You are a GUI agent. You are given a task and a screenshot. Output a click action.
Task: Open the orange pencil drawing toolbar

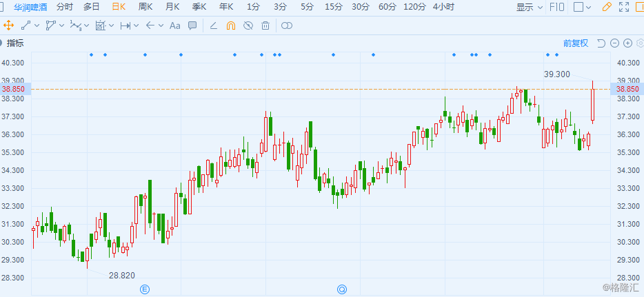point(607,7)
